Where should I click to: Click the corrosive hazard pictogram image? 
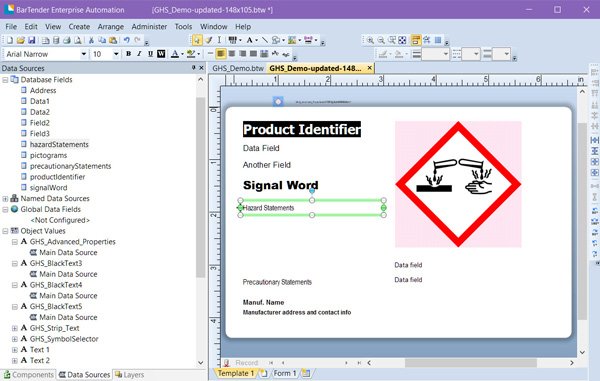pos(458,184)
